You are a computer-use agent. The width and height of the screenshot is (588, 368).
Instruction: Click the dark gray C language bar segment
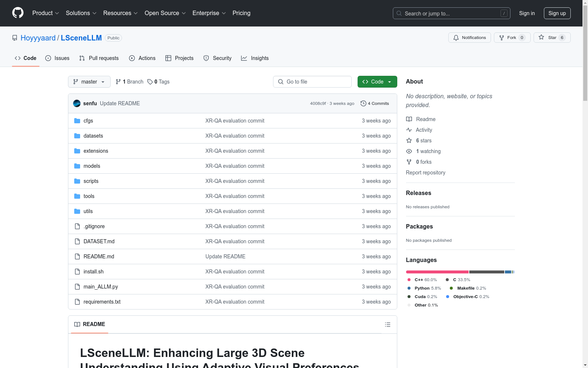click(x=487, y=272)
